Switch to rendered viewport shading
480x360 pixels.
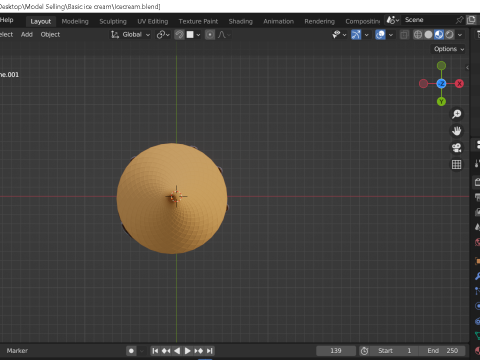click(x=450, y=34)
